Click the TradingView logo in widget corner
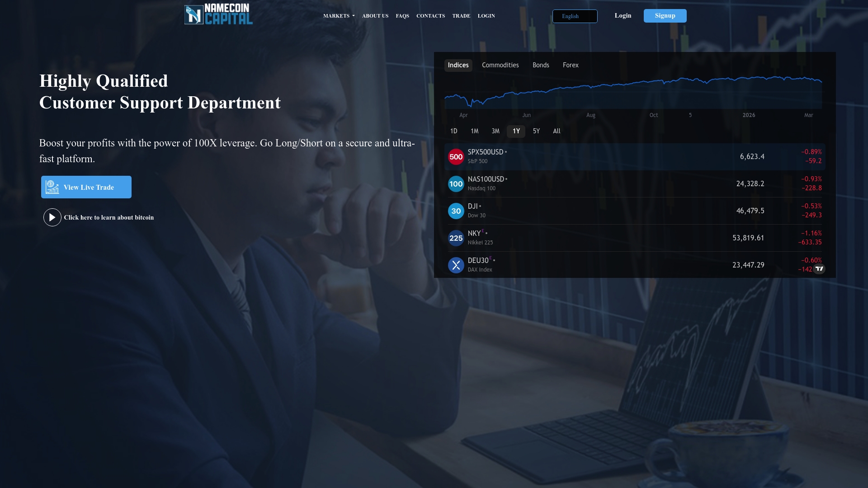Image resolution: width=868 pixels, height=488 pixels. click(819, 269)
